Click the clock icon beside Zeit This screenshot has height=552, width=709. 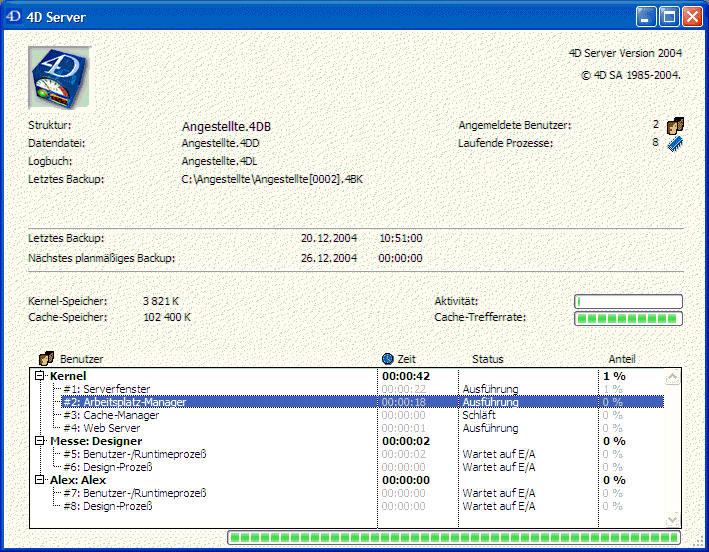pyautogui.click(x=388, y=359)
